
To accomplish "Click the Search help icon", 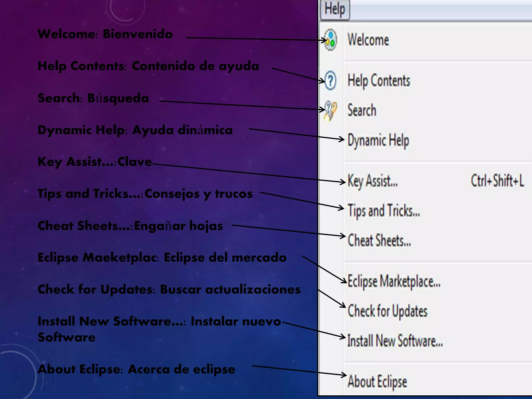I will [x=330, y=111].
